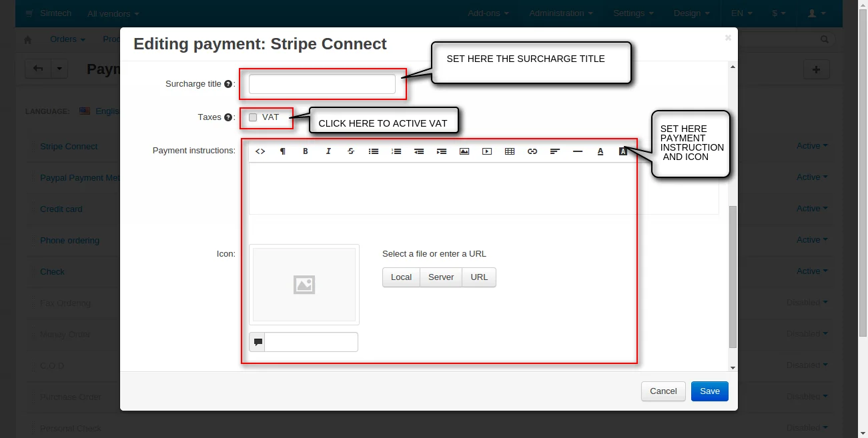Click the plus add payment button
The width and height of the screenshot is (868, 438).
[816, 69]
